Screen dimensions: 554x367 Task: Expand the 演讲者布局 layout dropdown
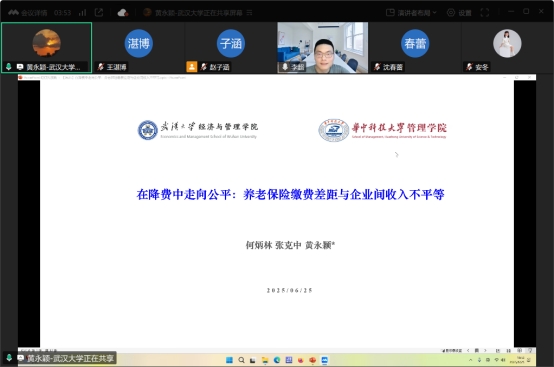(411, 13)
